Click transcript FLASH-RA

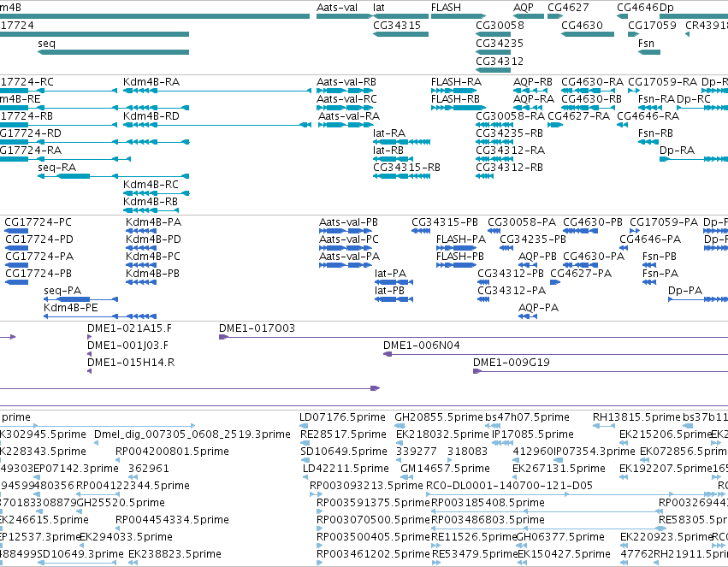coord(456,82)
